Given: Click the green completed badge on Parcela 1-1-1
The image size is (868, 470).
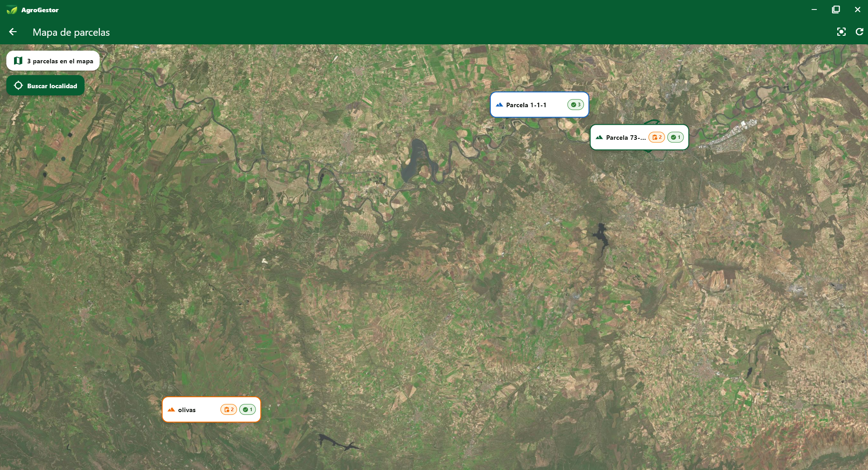Looking at the screenshot, I should (576, 105).
